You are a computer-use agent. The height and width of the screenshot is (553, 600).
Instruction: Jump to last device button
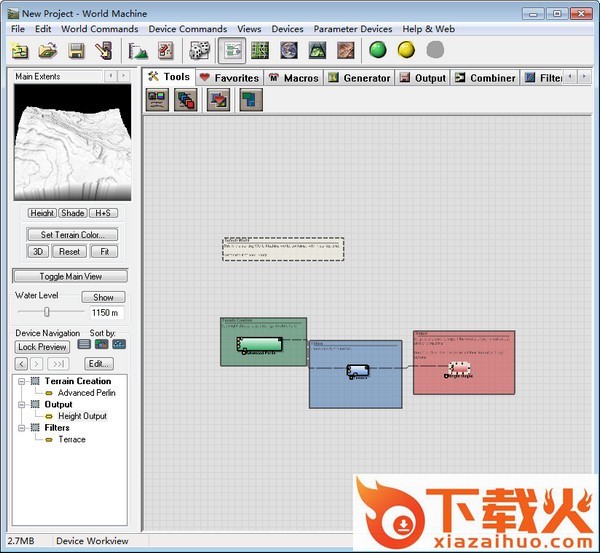[58, 364]
